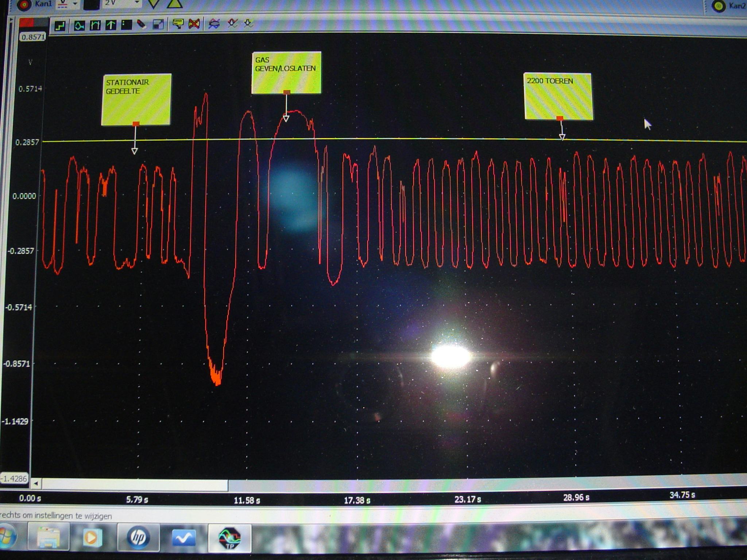Viewport: 747px width, 560px height.
Task: Open the Kan1 coupling dropdown arrow
Action: pyautogui.click(x=75, y=4)
